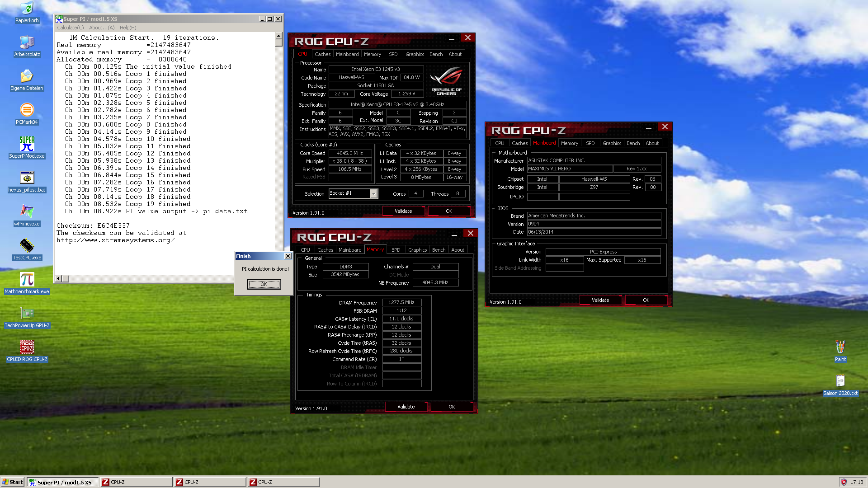Minimize the CPU-Z Mainboard window
This screenshot has width=868, height=488.
coord(649,127)
